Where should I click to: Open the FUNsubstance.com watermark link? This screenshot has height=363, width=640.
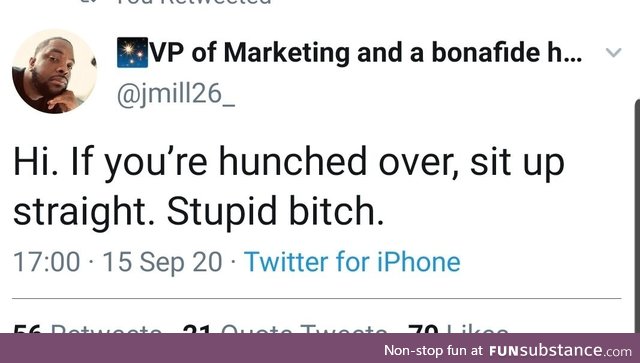tap(560, 351)
